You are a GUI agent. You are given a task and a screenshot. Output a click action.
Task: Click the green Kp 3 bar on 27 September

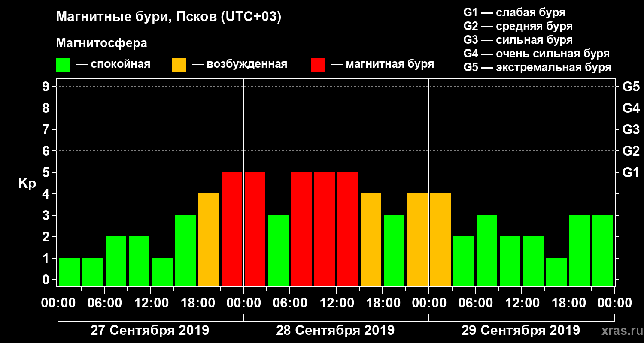pos(185,250)
